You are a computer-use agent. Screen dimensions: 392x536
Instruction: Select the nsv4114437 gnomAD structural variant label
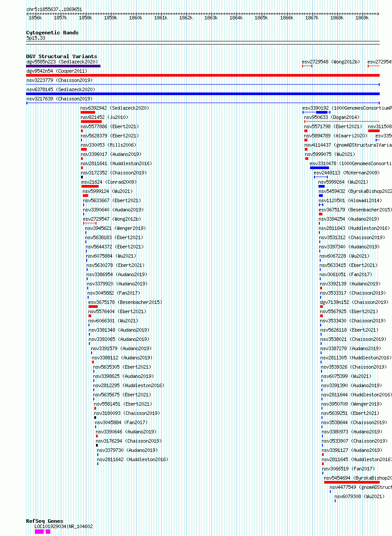pyautogui.click(x=348, y=145)
